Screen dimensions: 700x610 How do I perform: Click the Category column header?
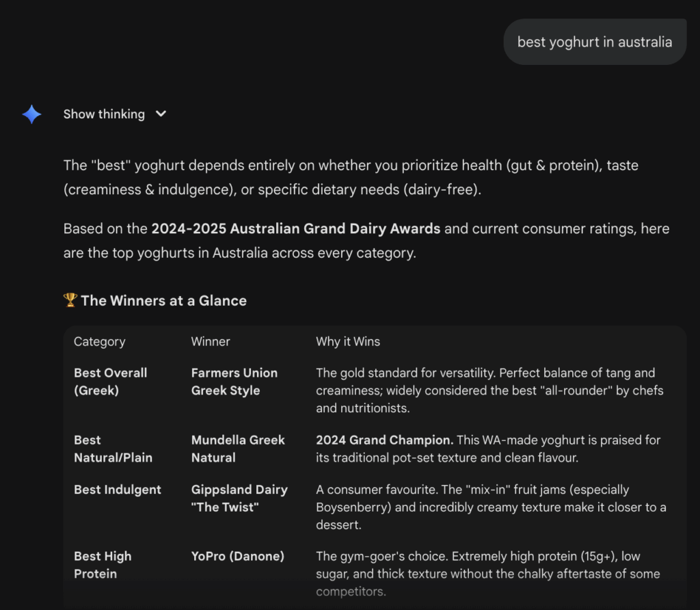[x=99, y=341]
